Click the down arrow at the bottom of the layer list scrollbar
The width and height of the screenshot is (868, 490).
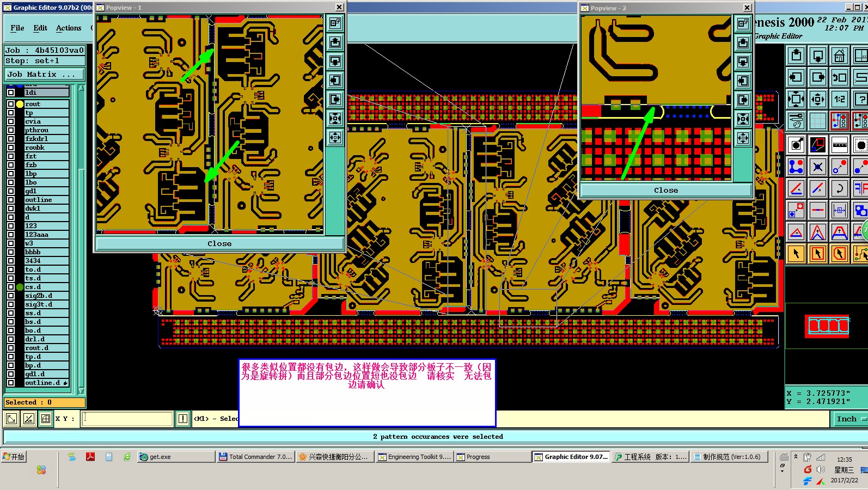tap(81, 391)
